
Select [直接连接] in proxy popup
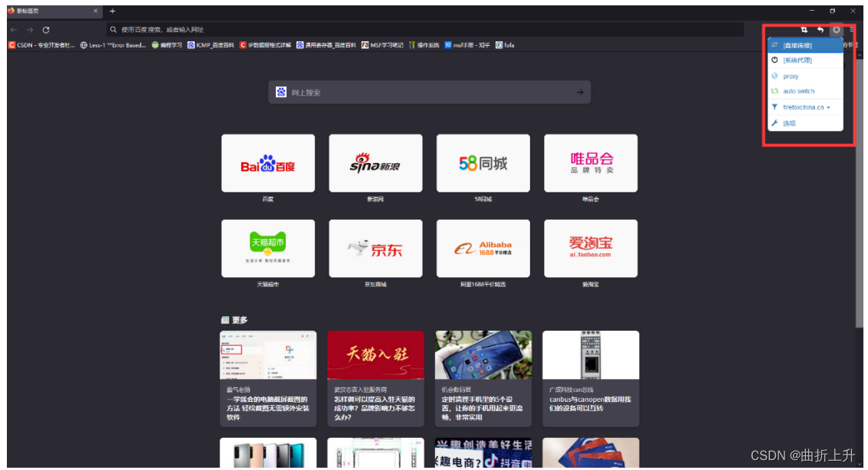[805, 45]
